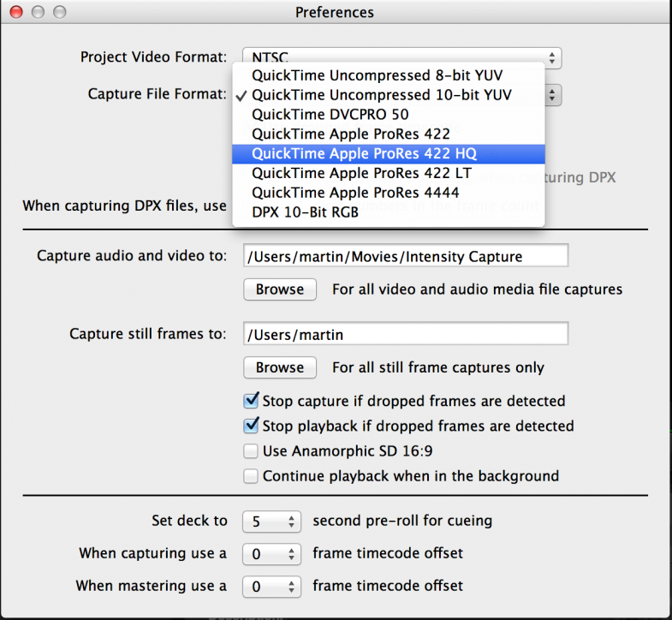Image resolution: width=672 pixels, height=620 pixels.
Task: Click the 'second pre-roll for cueing' text
Action: click(x=402, y=521)
